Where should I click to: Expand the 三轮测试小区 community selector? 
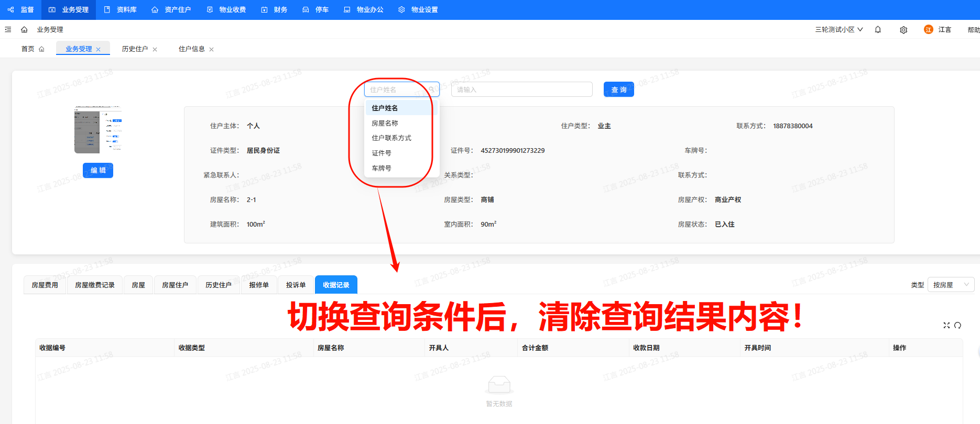point(839,30)
